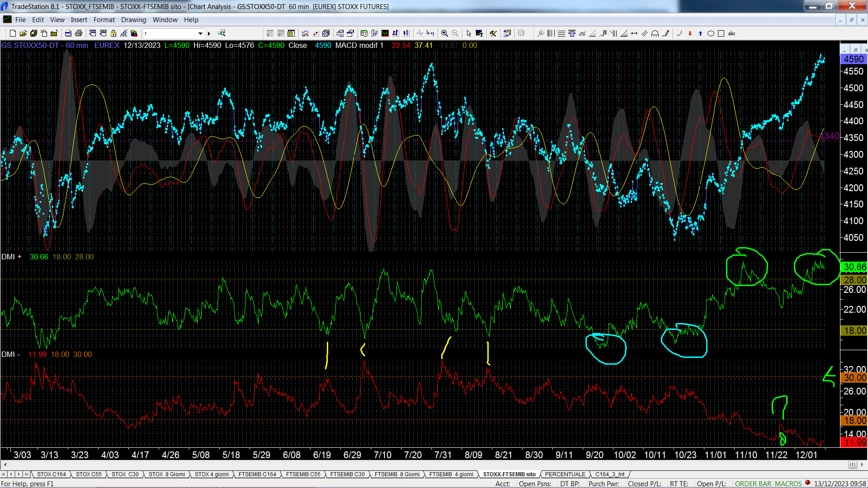
Task: Switch to the STOX 8 Giorni tab
Action: pyautogui.click(x=166, y=474)
